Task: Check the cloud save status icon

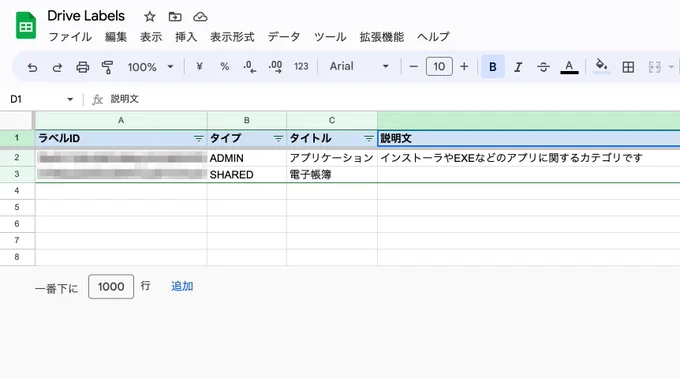Action: click(x=200, y=17)
